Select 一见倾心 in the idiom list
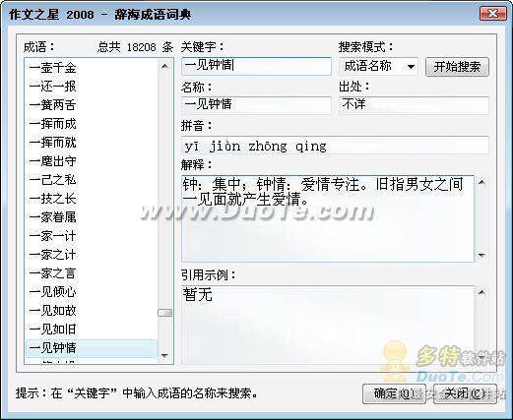 point(92,292)
